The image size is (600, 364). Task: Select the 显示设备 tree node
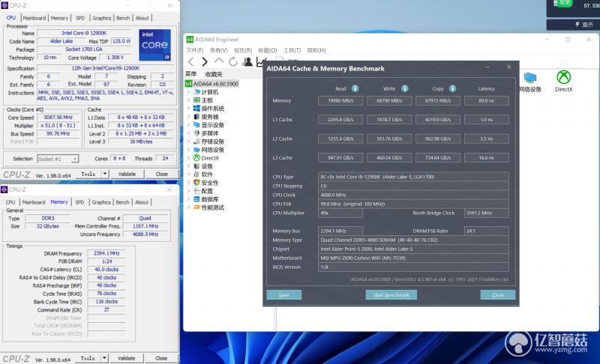(212, 125)
